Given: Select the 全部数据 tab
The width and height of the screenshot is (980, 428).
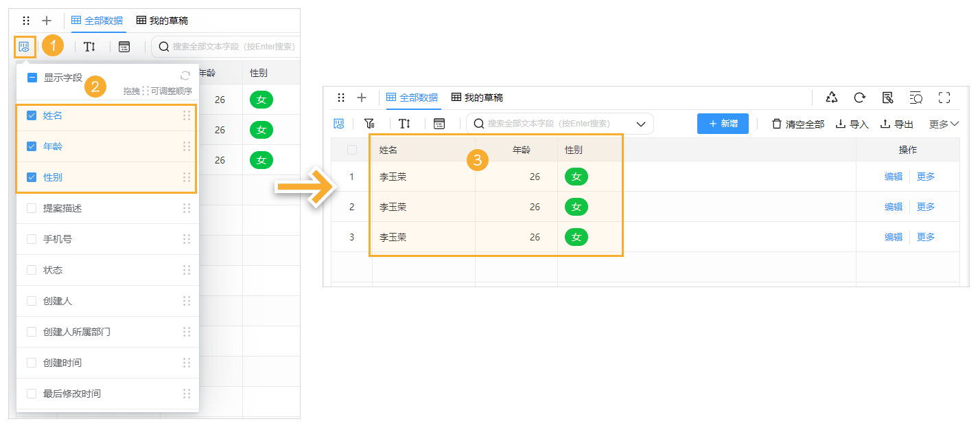Looking at the screenshot, I should 419,98.
